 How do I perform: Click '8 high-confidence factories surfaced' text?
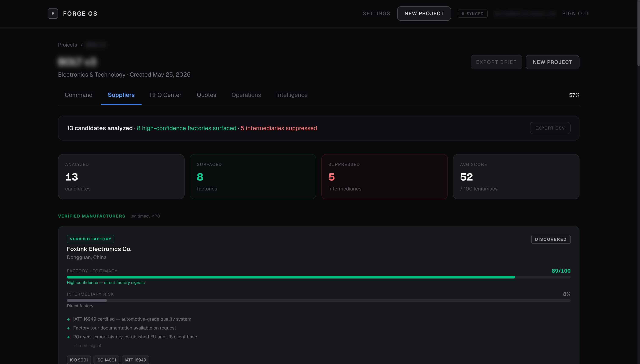coord(186,128)
